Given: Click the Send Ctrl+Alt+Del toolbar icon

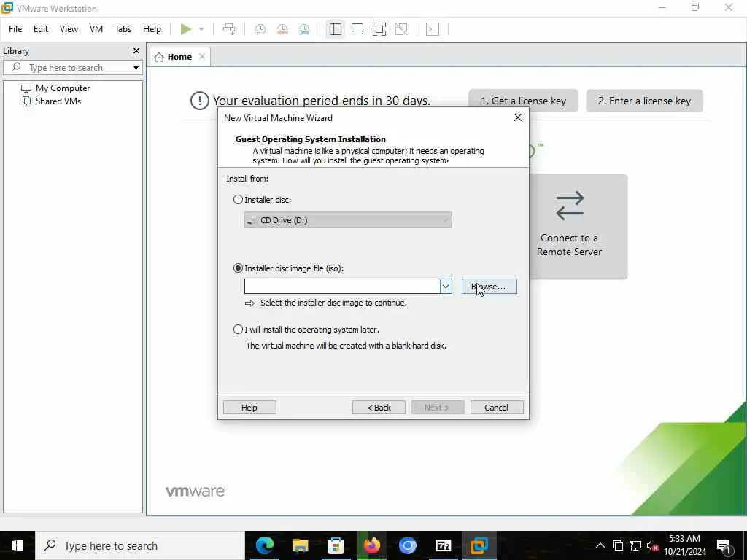Looking at the screenshot, I should (229, 29).
